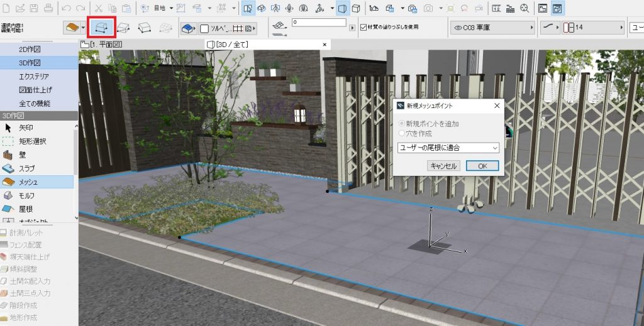
Task: Click the scissors cut icon
Action: point(98,9)
